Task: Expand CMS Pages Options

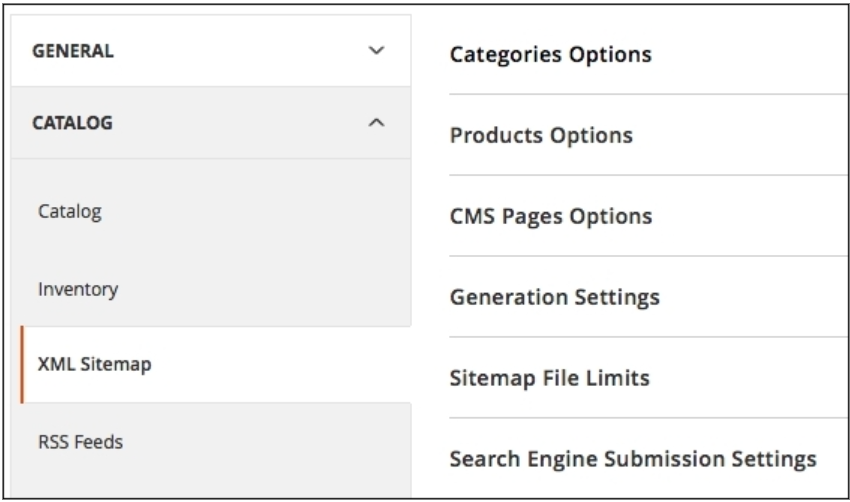Action: point(551,216)
